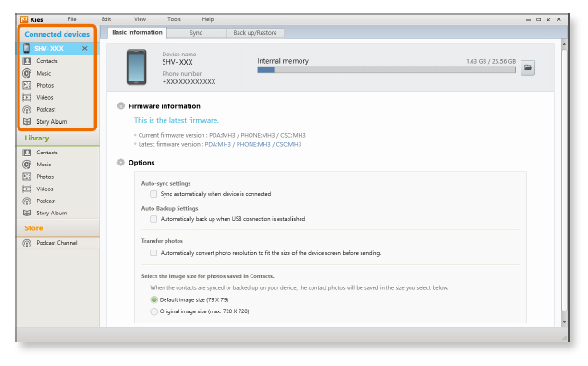The width and height of the screenshot is (588, 366).
Task: Switch Kies to mini mode button
Action: coord(549,19)
